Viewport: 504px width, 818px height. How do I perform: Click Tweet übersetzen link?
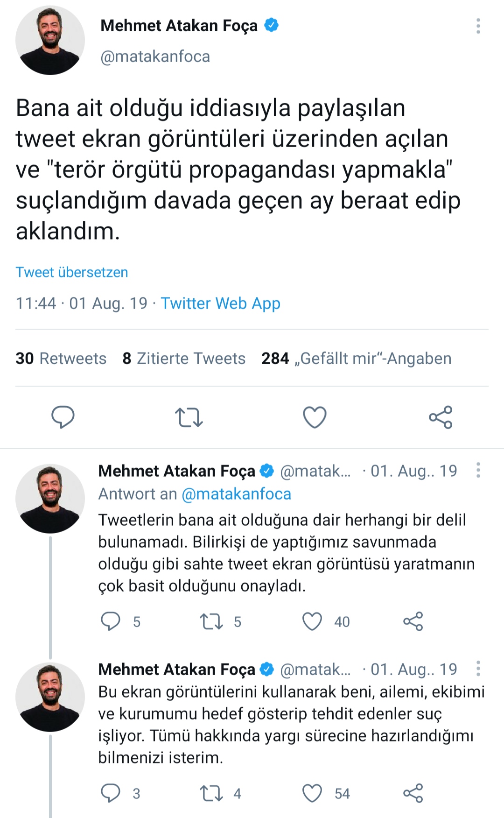72,272
